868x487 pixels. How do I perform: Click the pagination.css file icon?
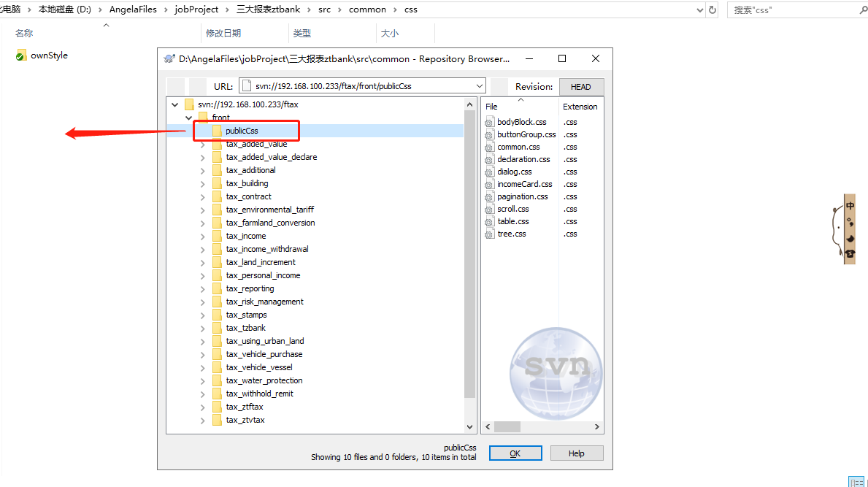[490, 196]
